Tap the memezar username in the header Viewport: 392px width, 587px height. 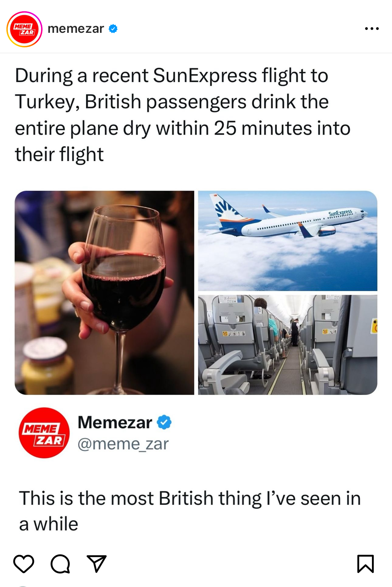point(76,29)
